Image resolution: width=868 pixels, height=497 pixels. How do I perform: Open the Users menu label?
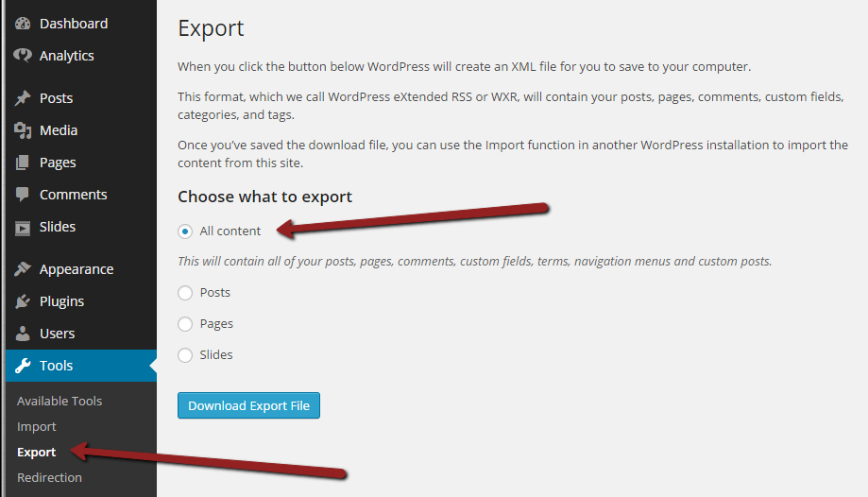(57, 334)
